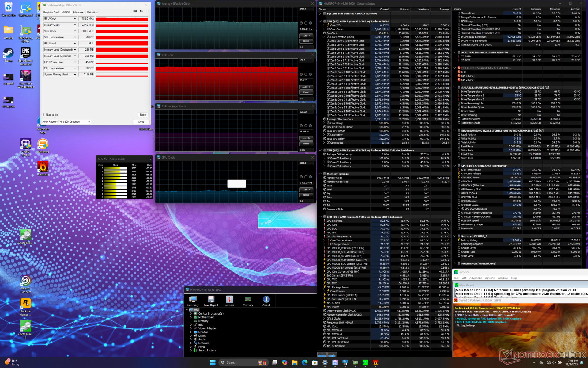The image size is (588, 368).
Task: Select the Network tree item in HWiNFO
Action: pos(204,343)
